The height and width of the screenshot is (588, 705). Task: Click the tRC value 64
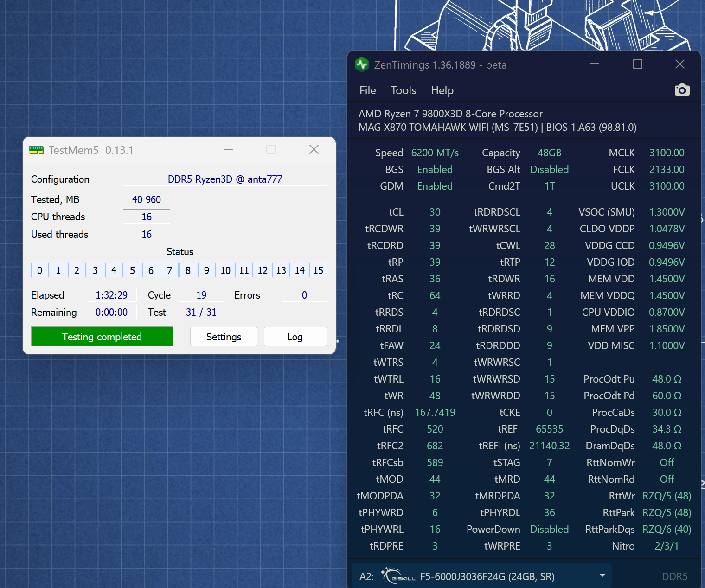[435, 295]
